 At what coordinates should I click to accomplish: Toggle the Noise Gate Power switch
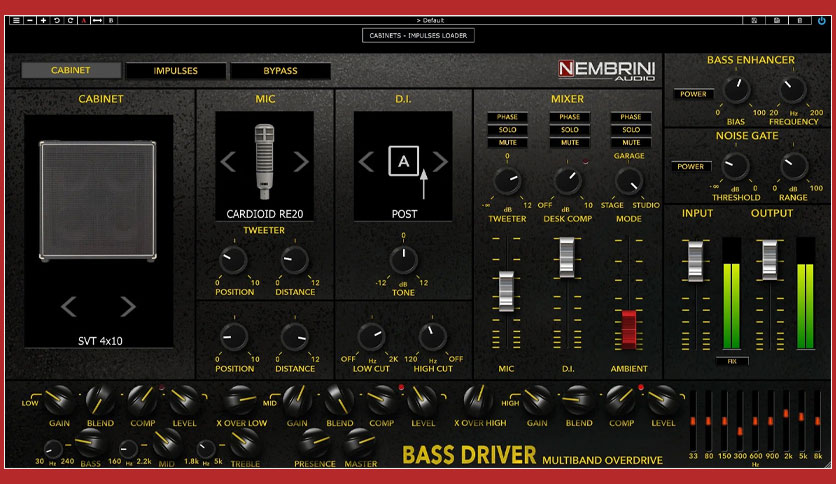[x=690, y=166]
